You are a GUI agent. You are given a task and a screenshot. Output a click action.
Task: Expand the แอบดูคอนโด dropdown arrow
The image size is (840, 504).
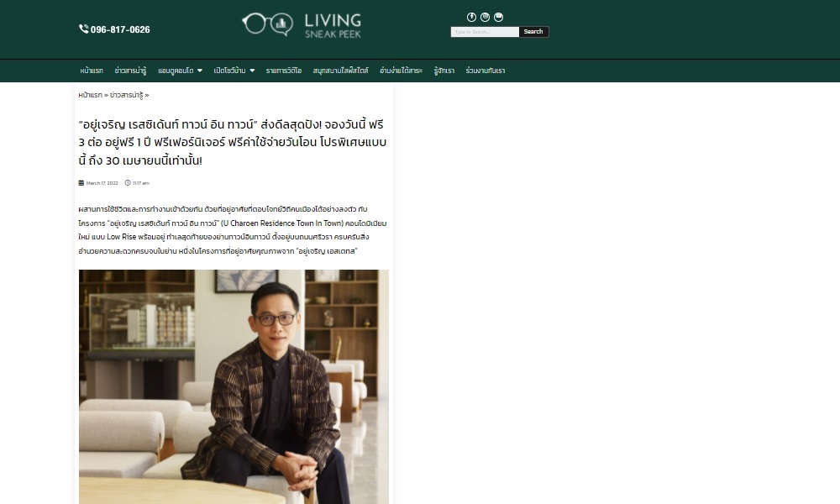click(200, 71)
